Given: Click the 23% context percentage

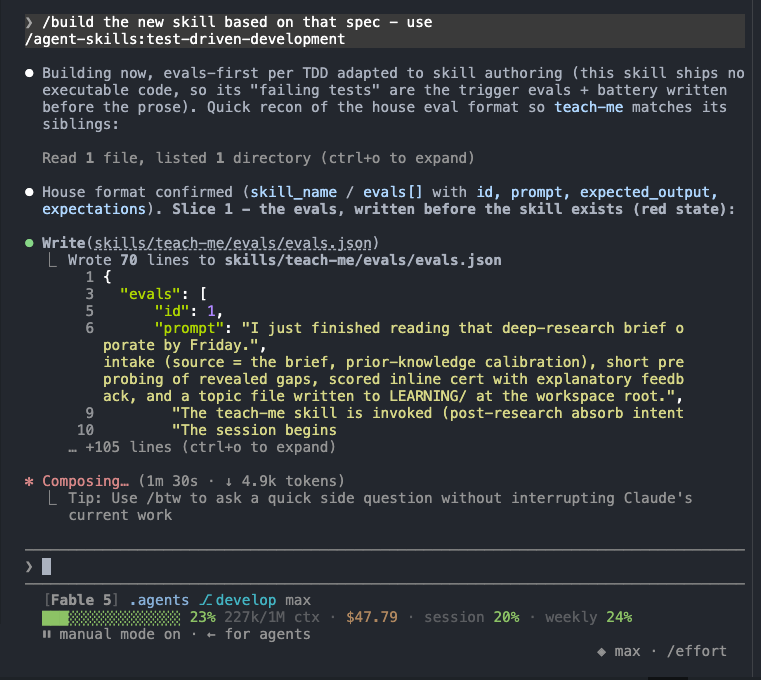Looking at the screenshot, I should tap(202, 617).
